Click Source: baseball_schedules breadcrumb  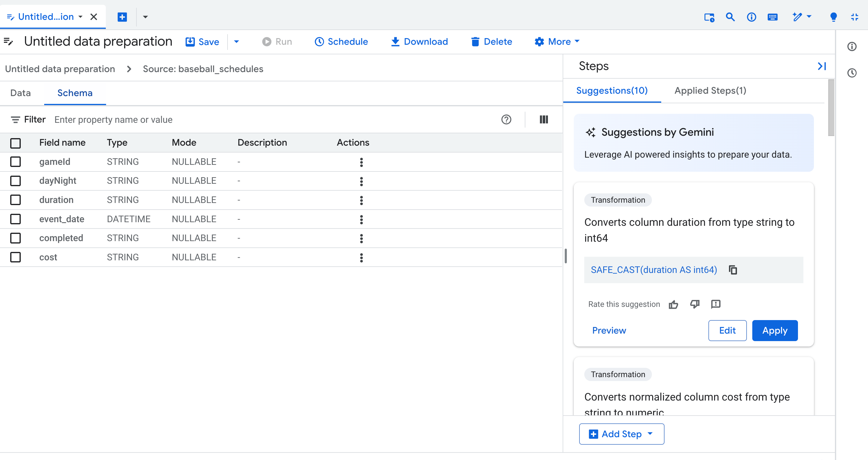(x=203, y=69)
